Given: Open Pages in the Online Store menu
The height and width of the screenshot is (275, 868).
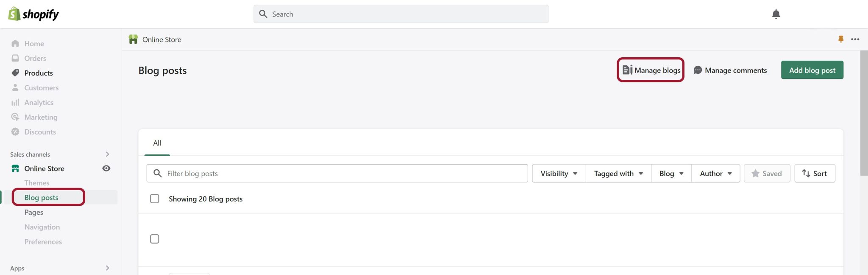Looking at the screenshot, I should point(34,212).
